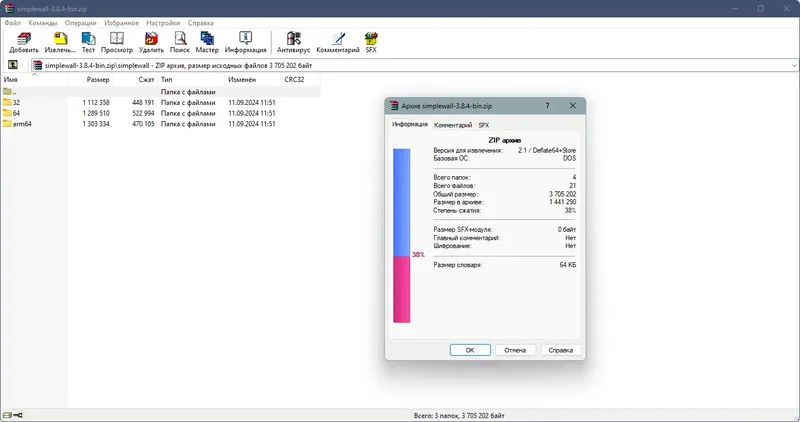Click the help question mark in dialog
The image size is (800, 422).
click(547, 106)
